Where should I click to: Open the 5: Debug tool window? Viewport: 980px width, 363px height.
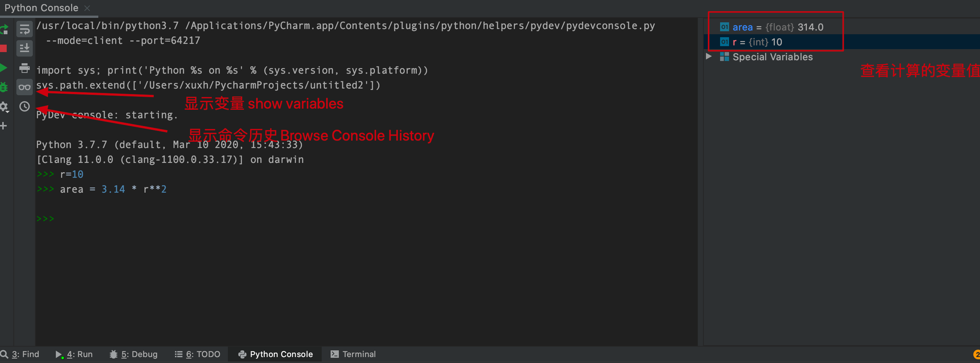click(x=134, y=354)
